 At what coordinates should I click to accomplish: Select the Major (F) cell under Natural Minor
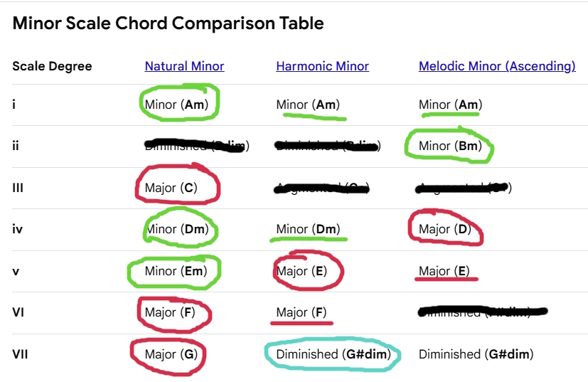[171, 312]
